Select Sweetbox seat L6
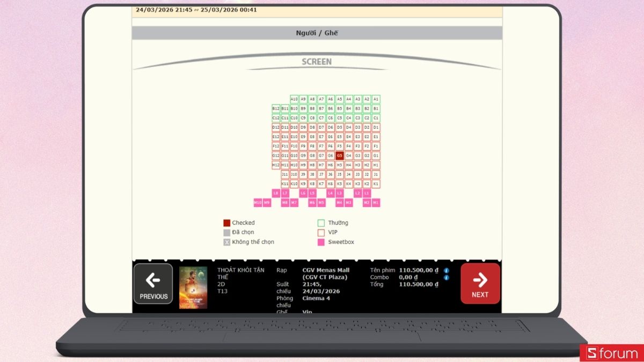644x362 pixels. point(303,193)
